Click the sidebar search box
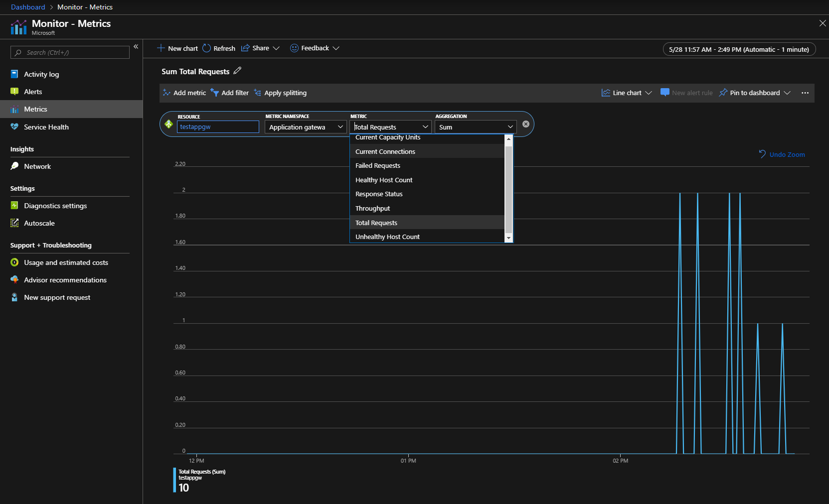This screenshot has width=829, height=504. click(70, 52)
